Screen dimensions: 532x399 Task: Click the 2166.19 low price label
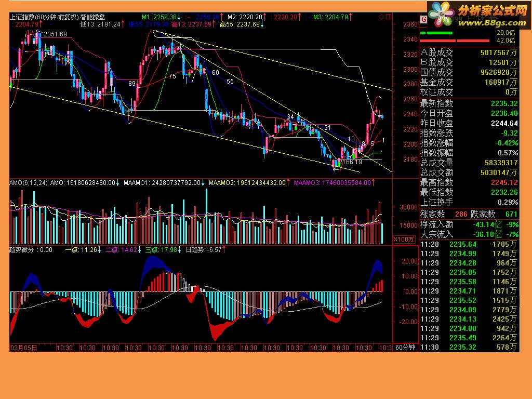click(x=351, y=162)
